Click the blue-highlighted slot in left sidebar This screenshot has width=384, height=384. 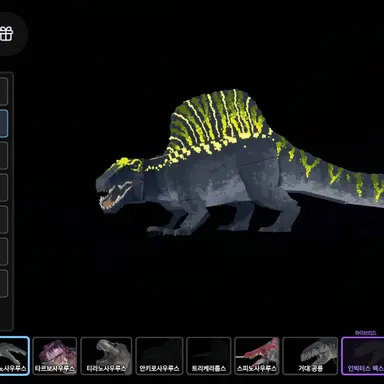pos(4,124)
